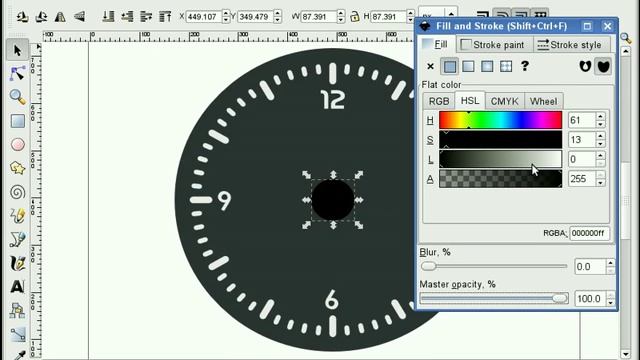Decrease the A alpha value stepper
This screenshot has height=360, width=640.
point(600,183)
